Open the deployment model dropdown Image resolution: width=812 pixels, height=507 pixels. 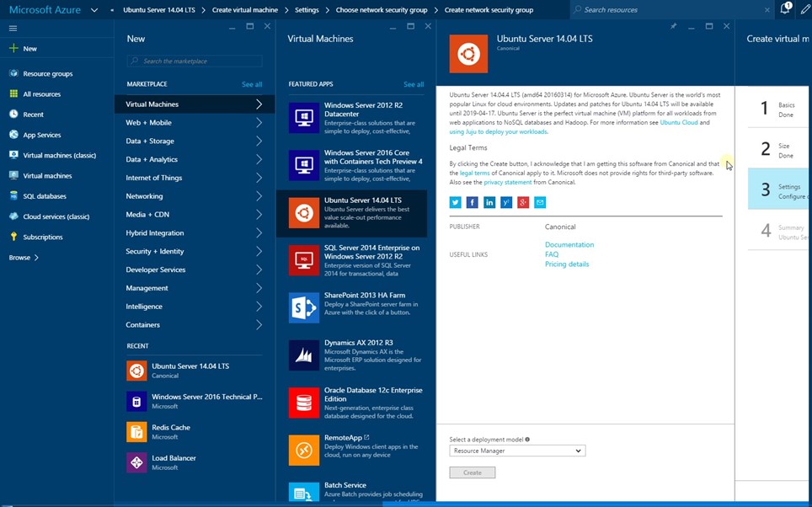click(517, 451)
